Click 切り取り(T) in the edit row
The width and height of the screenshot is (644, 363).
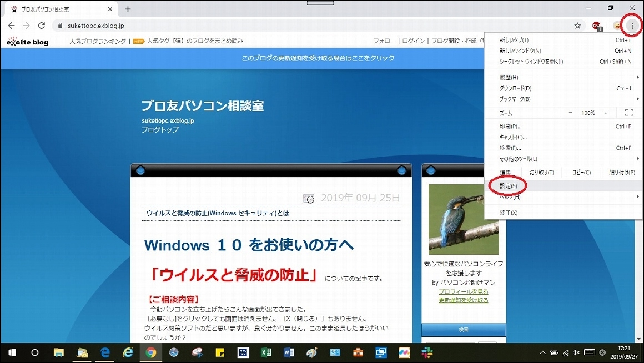[541, 173]
